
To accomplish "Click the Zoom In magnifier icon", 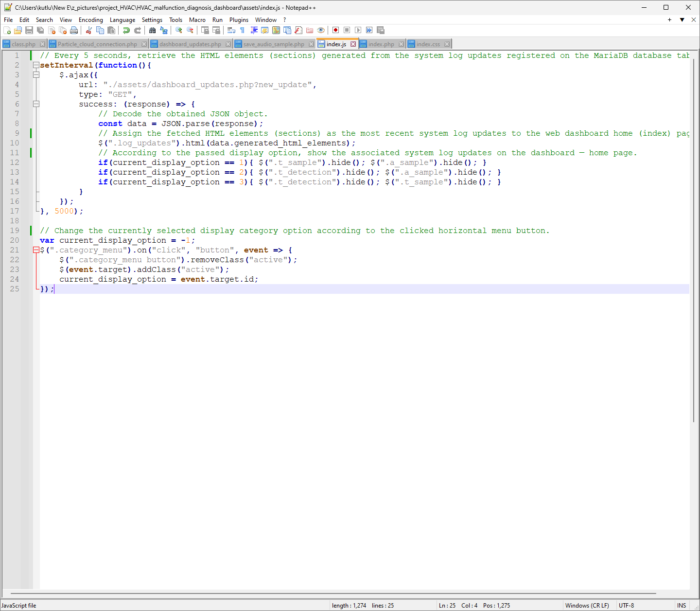I will tap(179, 30).
